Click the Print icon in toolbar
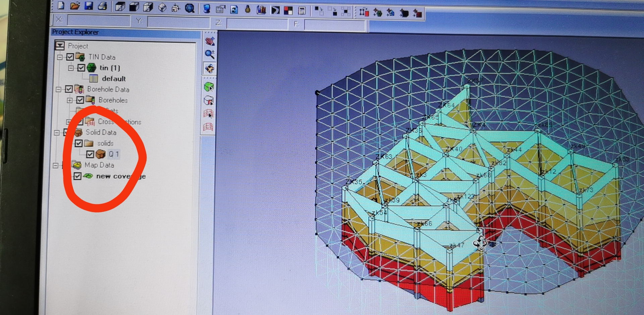Screen dimensions: 644x315 (103, 6)
